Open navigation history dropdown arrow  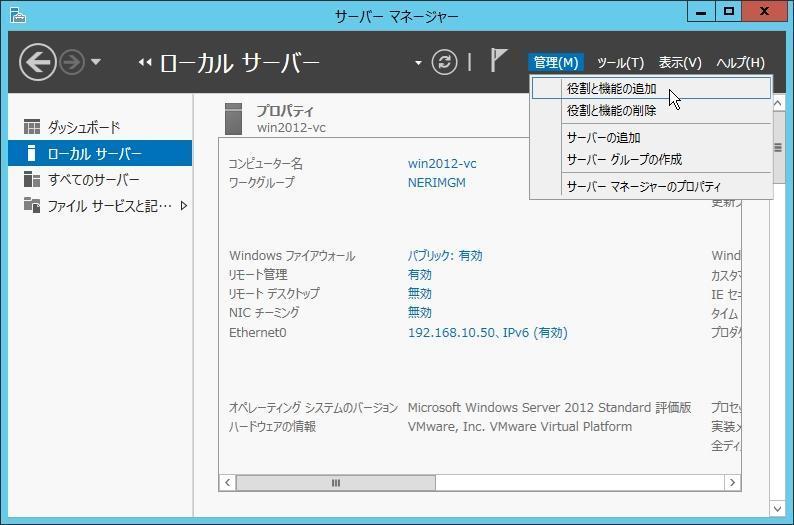pyautogui.click(x=96, y=62)
